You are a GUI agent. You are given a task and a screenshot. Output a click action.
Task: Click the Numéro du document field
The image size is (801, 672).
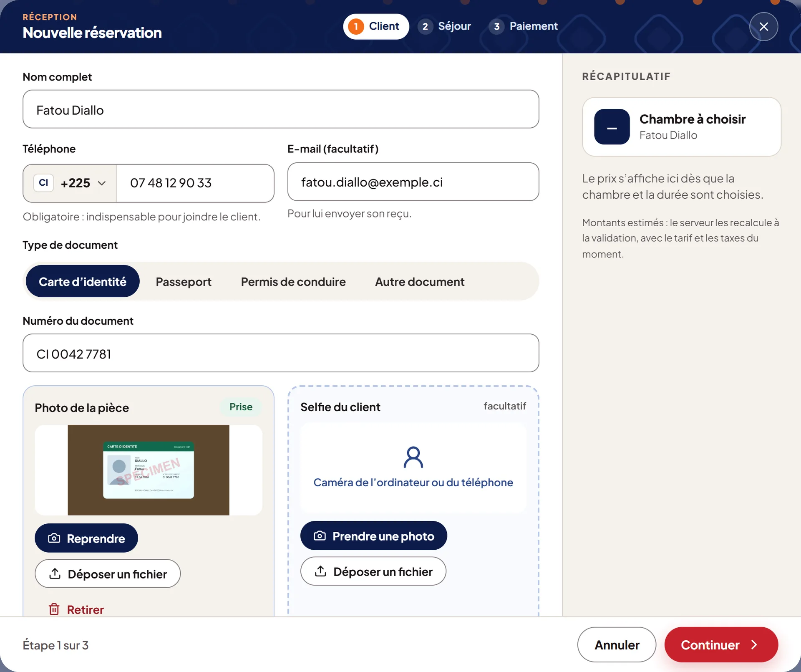tap(281, 353)
